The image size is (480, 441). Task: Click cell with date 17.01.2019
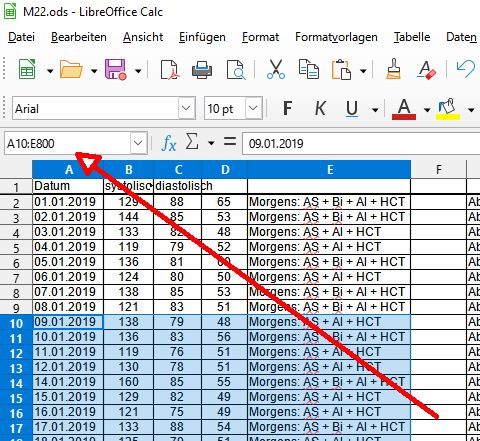click(68, 427)
